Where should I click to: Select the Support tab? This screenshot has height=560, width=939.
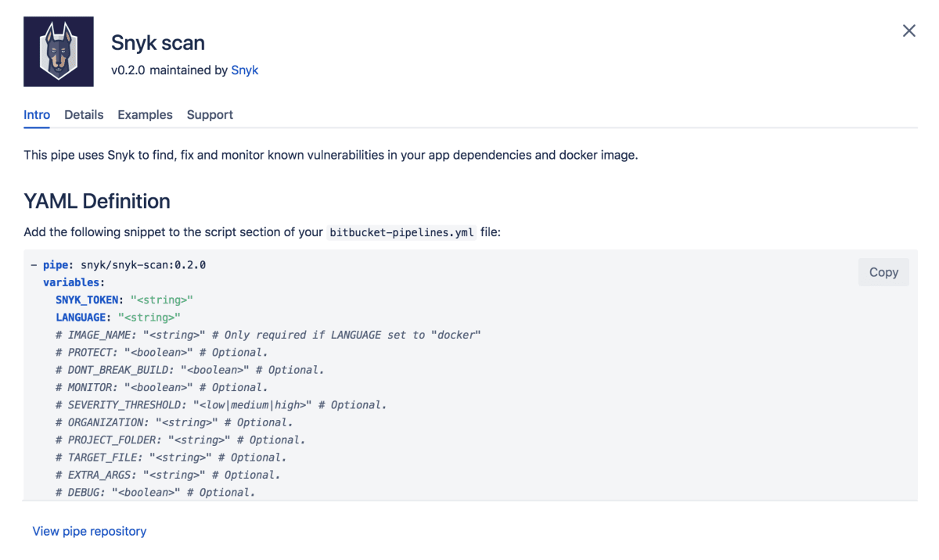pyautogui.click(x=209, y=114)
